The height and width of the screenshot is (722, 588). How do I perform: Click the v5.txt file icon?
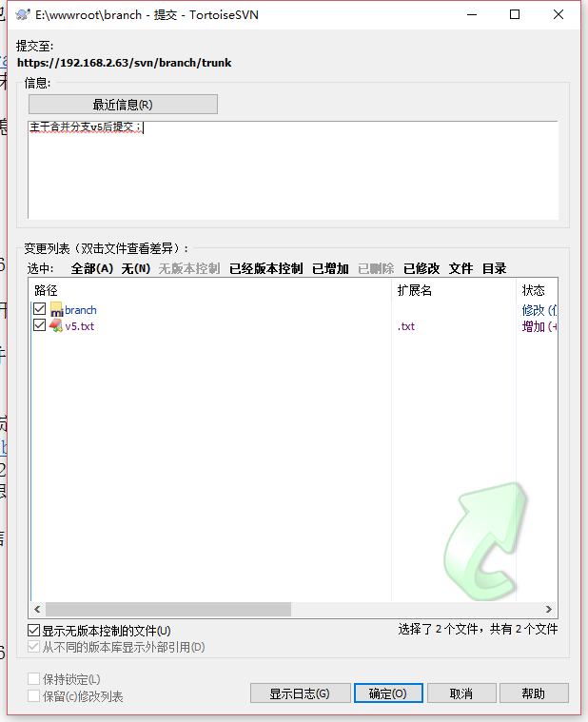click(56, 326)
